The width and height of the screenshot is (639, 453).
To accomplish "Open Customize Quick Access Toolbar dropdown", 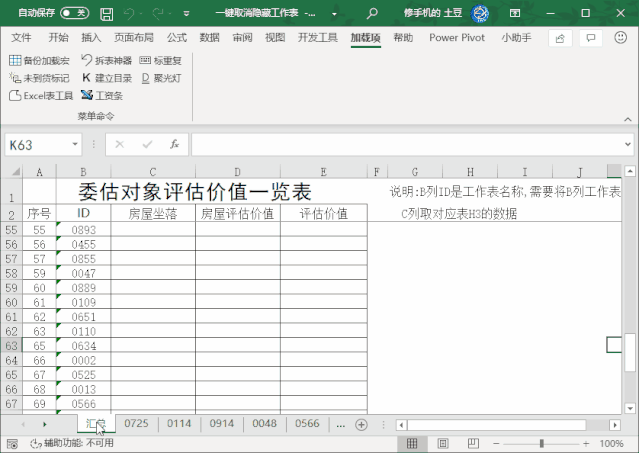I will pos(186,14).
